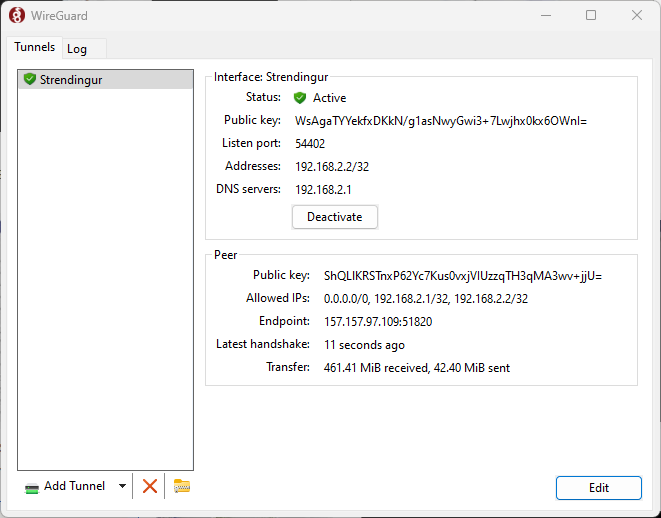Click the Endpoint address 157.157.97.109:51820

click(378, 322)
